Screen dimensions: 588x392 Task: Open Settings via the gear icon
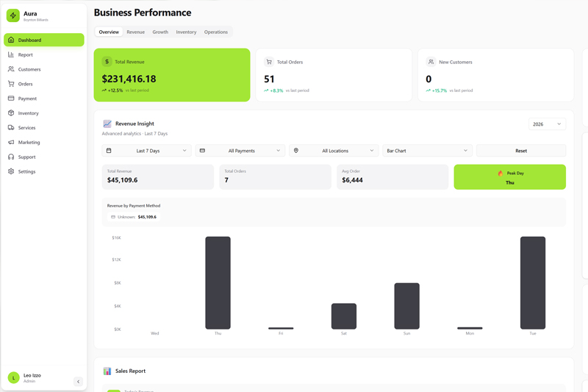tap(11, 171)
